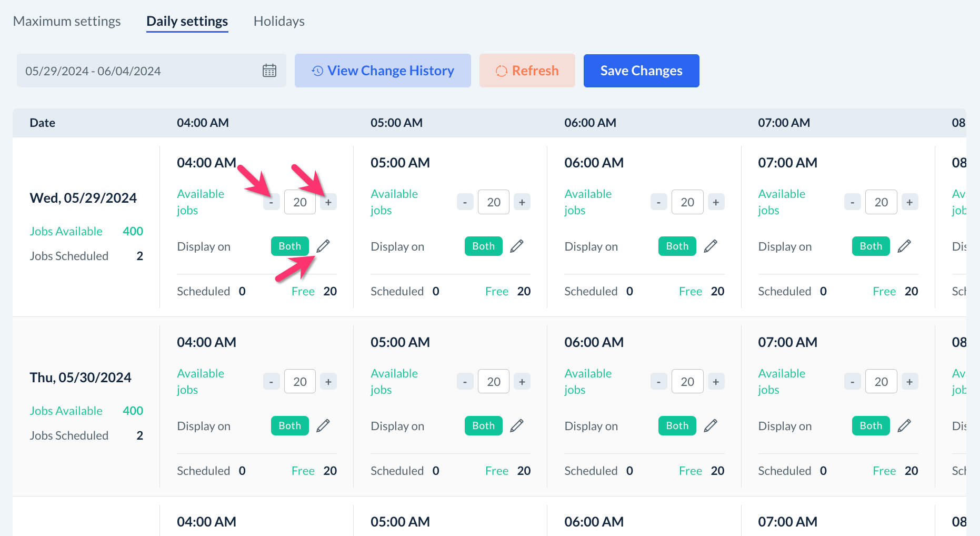
Task: Edit Display on for Thu 05:00 AM
Action: [517, 425]
